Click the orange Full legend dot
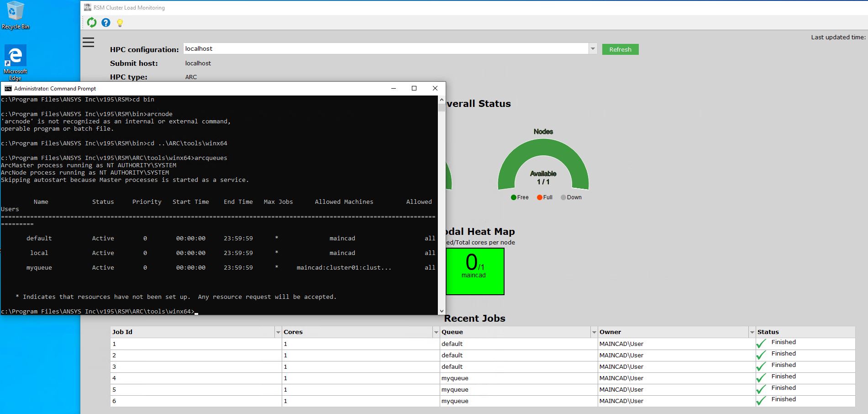868x414 pixels. [540, 197]
